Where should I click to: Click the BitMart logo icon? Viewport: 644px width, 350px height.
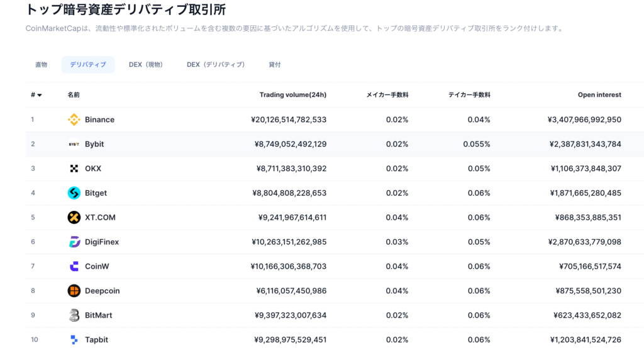click(74, 315)
